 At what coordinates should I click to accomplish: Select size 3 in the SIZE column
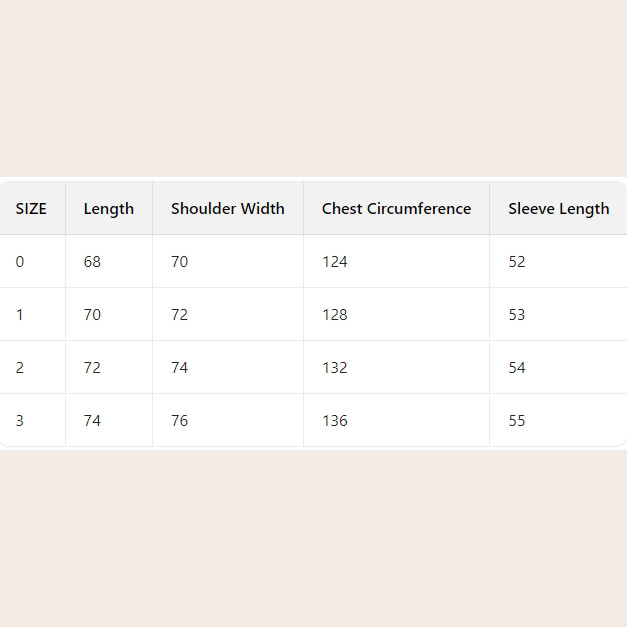20,421
